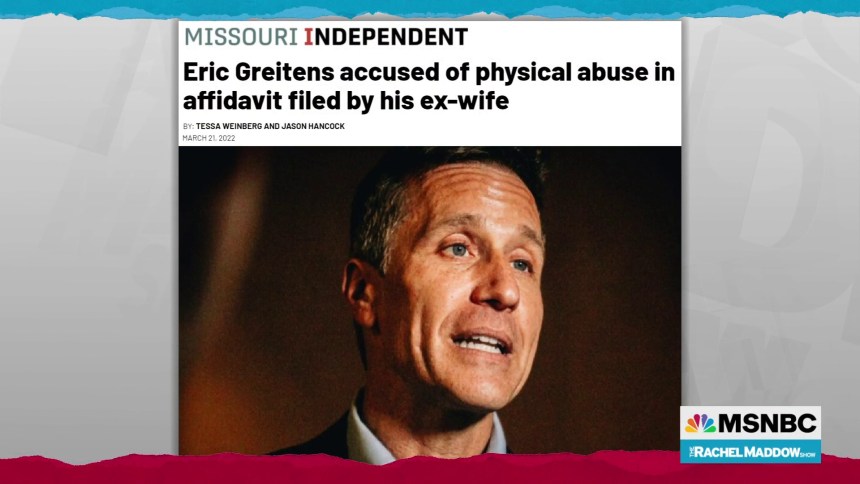Open author Jason Hancock's profile link
This screenshot has width=860, height=484.
point(313,126)
